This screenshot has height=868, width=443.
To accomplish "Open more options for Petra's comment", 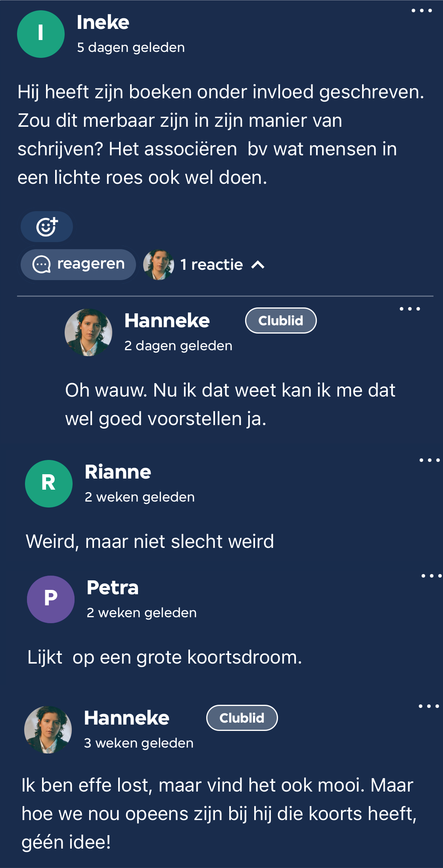I will coord(431,576).
